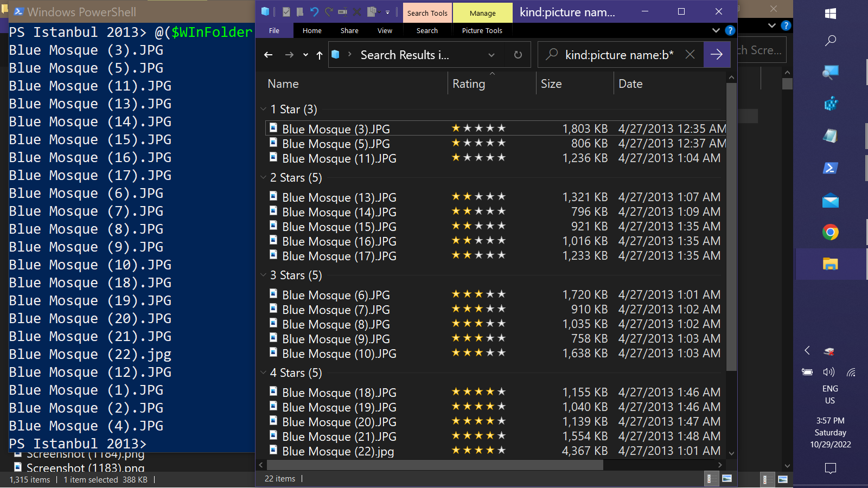Collapse the 3 Stars group
The image size is (868, 488).
pyautogui.click(x=264, y=275)
